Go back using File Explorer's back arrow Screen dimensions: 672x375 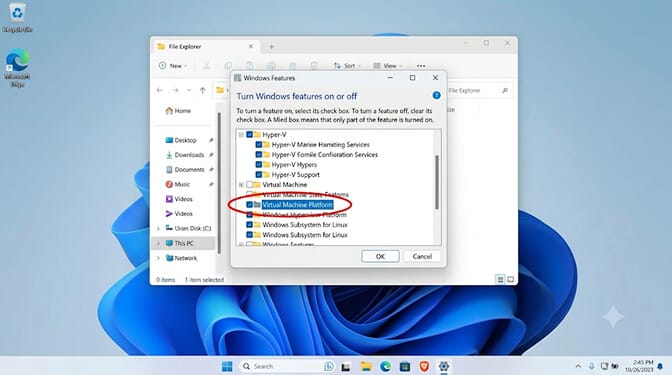[160, 90]
